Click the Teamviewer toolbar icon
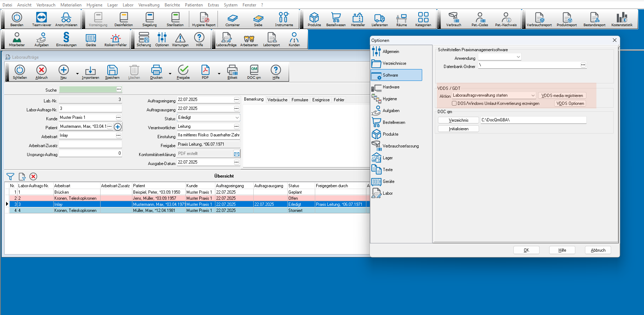The width and height of the screenshot is (644, 315). [x=42, y=19]
